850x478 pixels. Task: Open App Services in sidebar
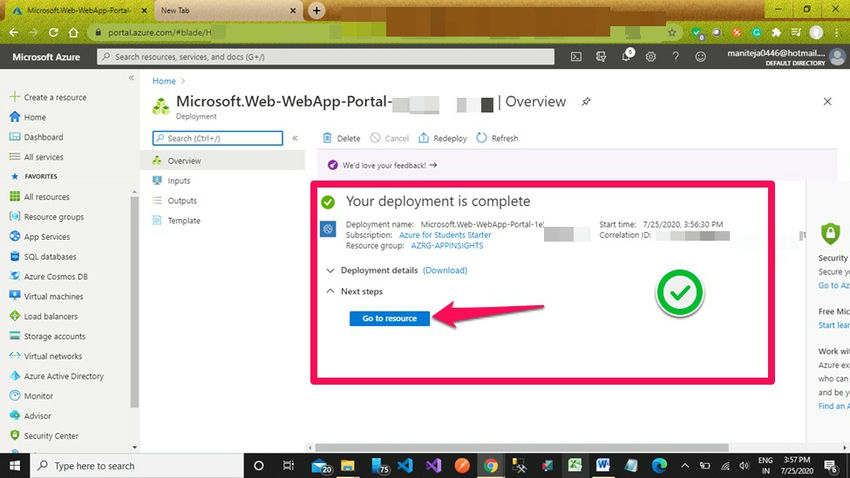40,237
